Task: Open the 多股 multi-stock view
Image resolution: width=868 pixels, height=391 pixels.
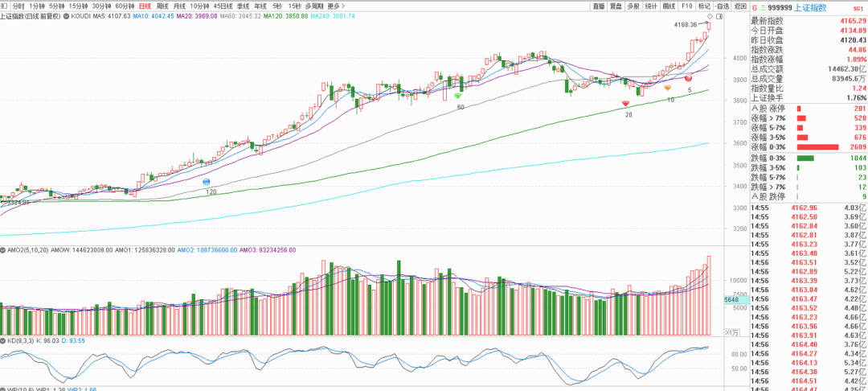Action: click(x=634, y=6)
